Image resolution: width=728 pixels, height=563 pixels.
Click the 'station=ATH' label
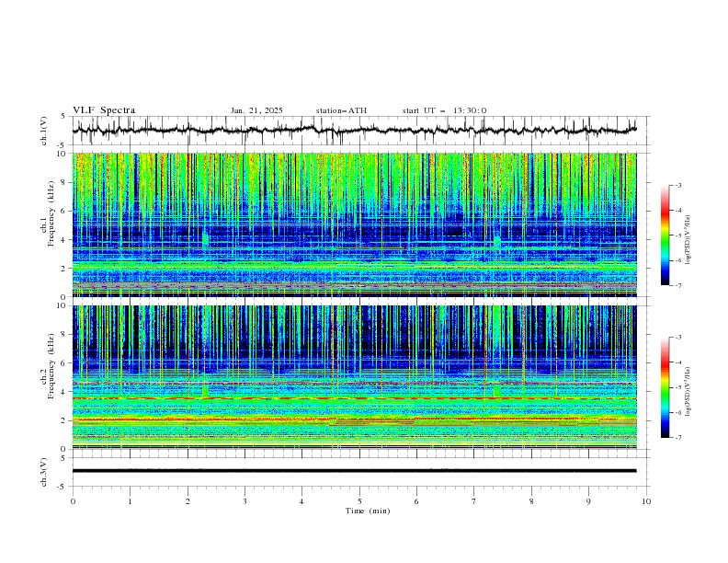tap(341, 110)
